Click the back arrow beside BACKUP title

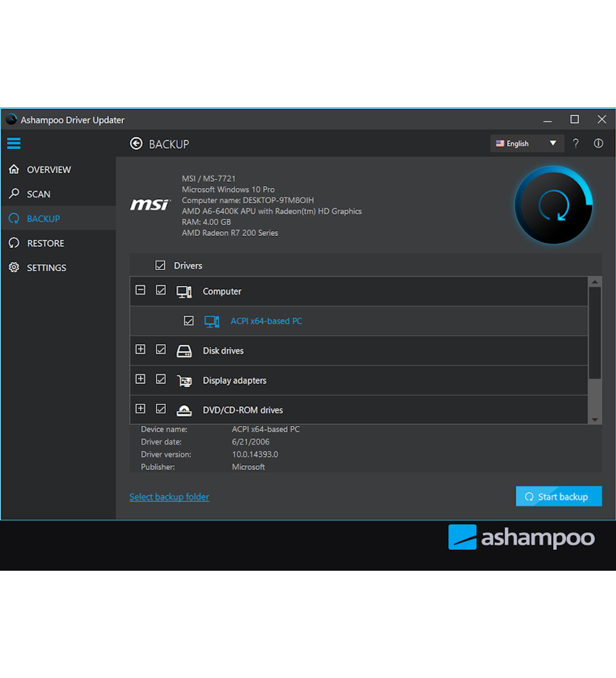tap(136, 144)
